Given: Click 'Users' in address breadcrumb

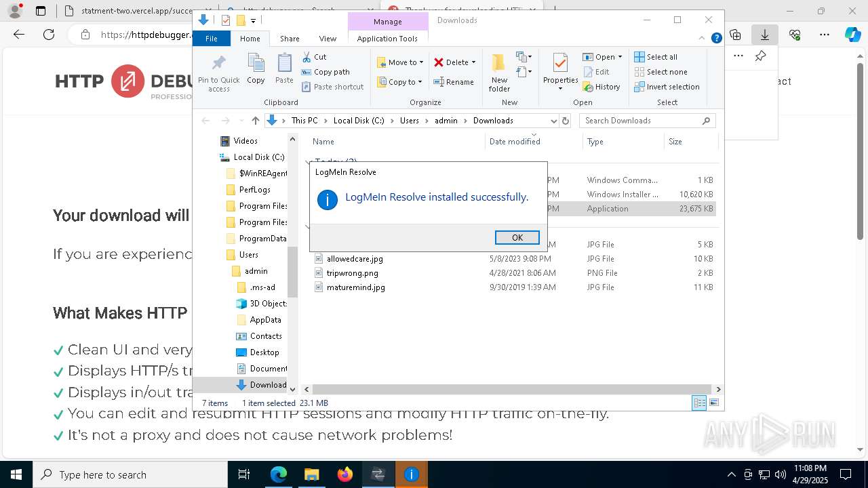Looking at the screenshot, I should pos(409,121).
